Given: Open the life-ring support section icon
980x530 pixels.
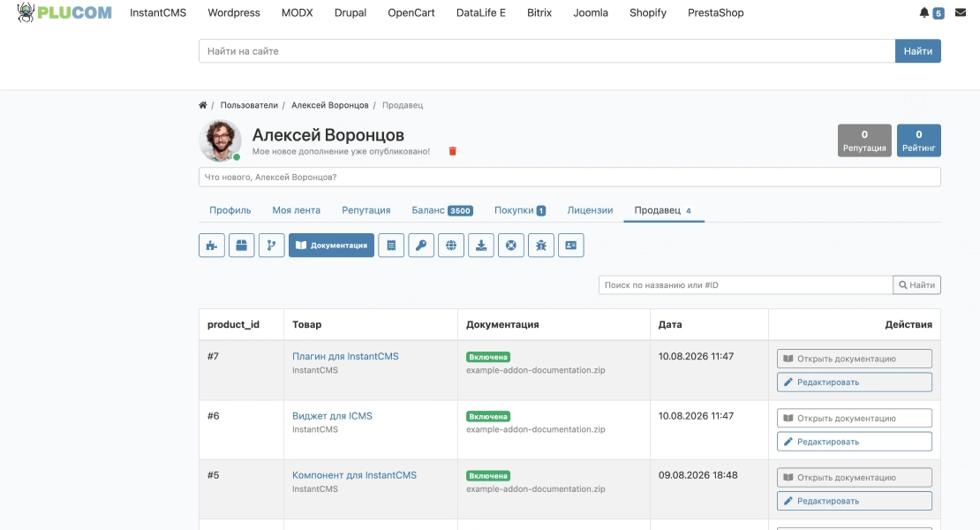Looking at the screenshot, I should 511,245.
